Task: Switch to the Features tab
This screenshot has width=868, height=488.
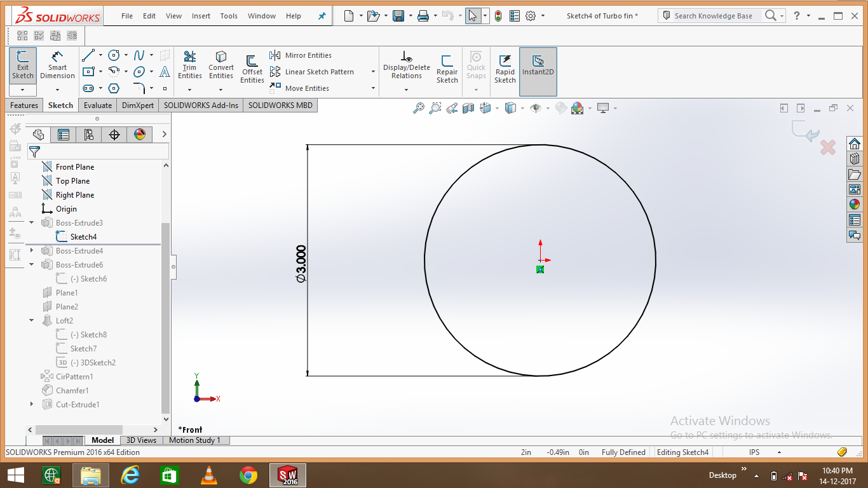Action: (24, 105)
